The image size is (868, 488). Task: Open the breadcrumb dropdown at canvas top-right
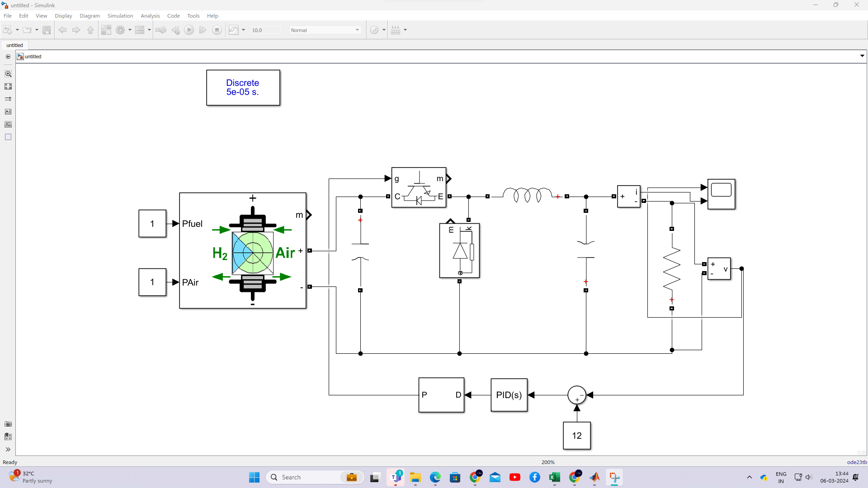pyautogui.click(x=862, y=56)
